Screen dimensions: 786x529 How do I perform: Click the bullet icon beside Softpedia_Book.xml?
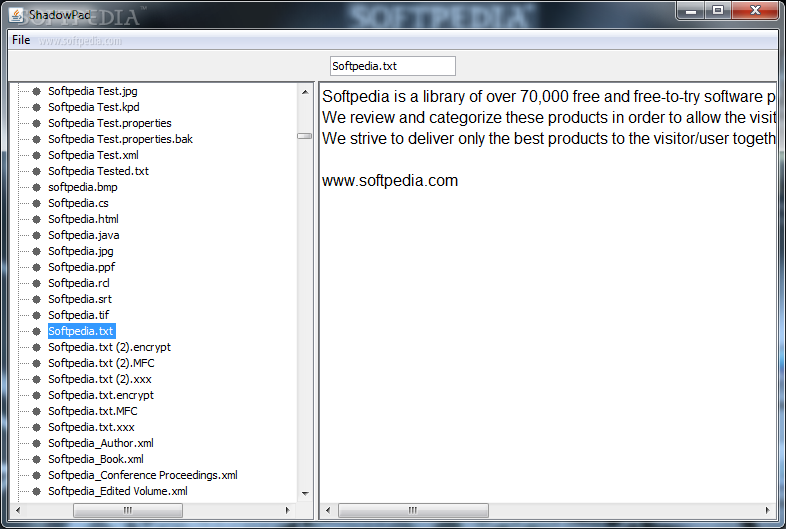[37, 460]
